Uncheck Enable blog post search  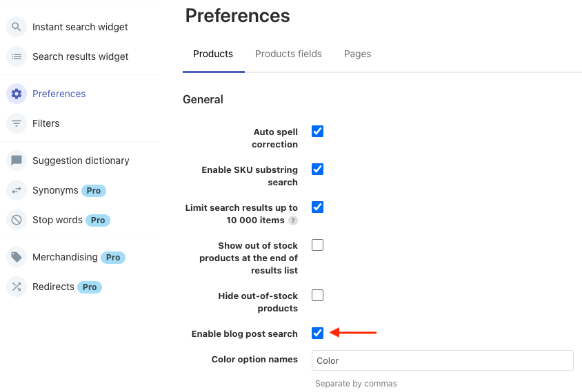tap(317, 333)
